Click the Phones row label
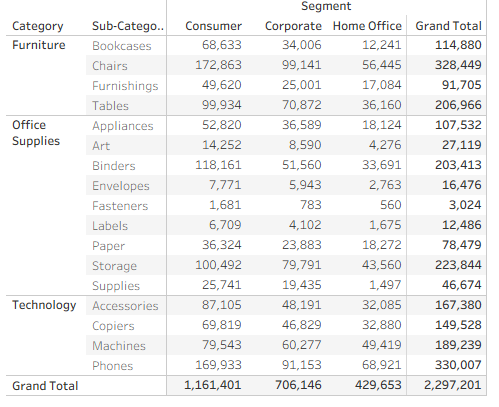499x407 pixels. pyautogui.click(x=113, y=366)
